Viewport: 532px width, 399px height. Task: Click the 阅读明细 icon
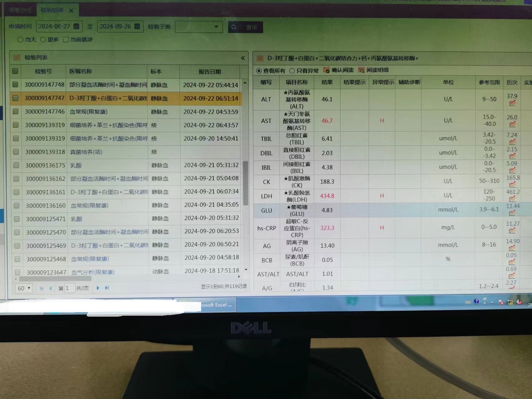(361, 70)
